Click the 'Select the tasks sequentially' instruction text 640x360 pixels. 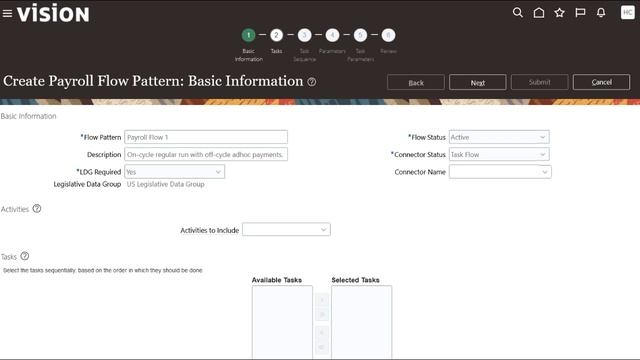pyautogui.click(x=103, y=270)
